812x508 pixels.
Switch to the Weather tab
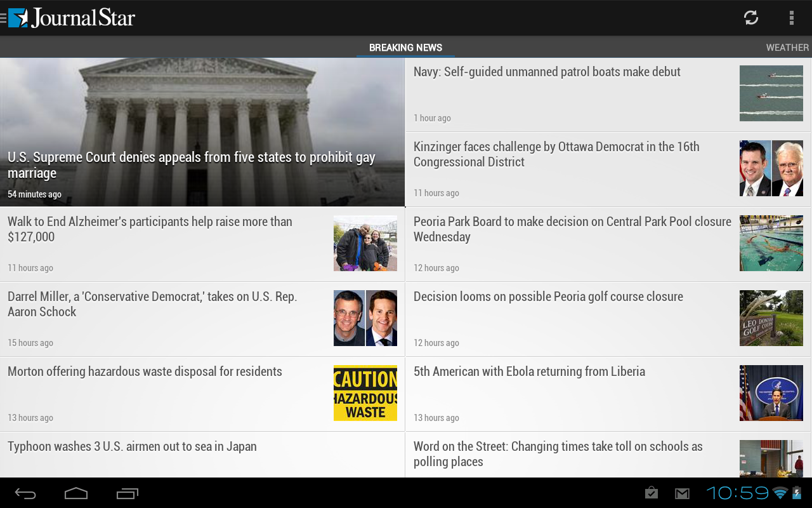coord(787,48)
